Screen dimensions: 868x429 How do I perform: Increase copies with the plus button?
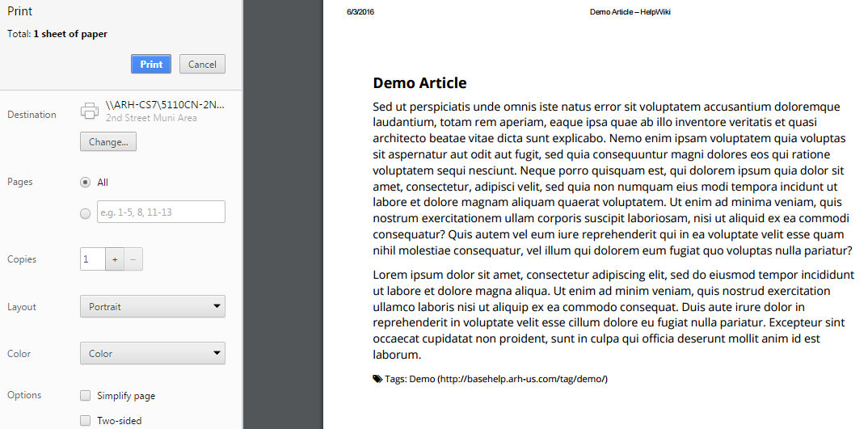tap(115, 259)
